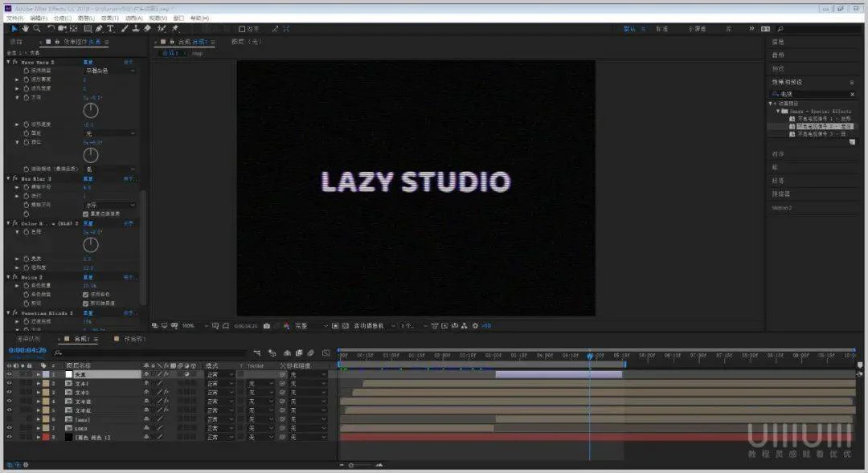Screen dimensions: 868x473
Task: Toggle the Wave Warp 2 fx enable switch
Action: point(15,63)
